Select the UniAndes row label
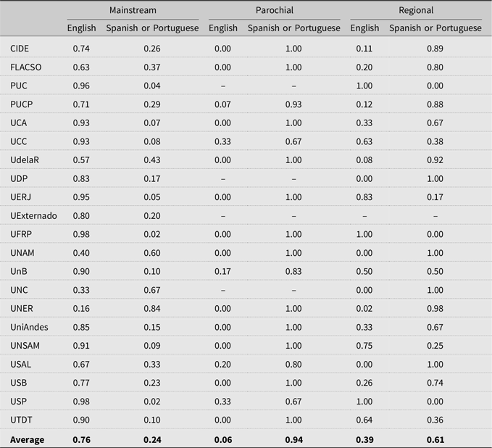 point(29,327)
